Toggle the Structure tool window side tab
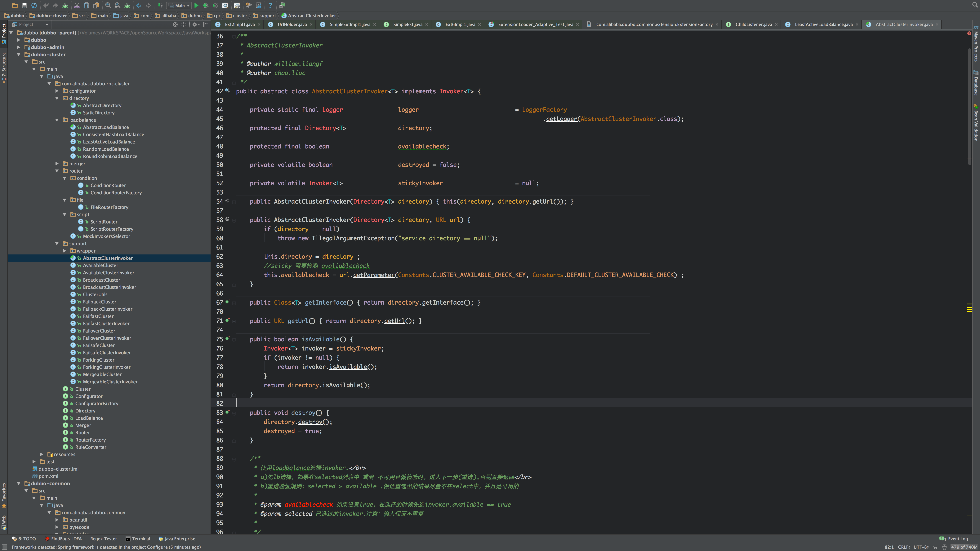980x551 pixels. [4, 67]
